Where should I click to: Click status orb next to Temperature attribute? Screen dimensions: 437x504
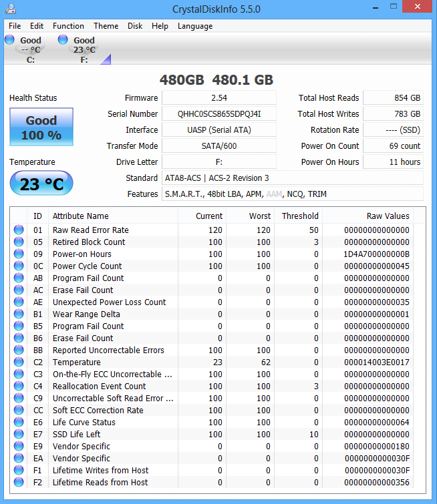[19, 362]
